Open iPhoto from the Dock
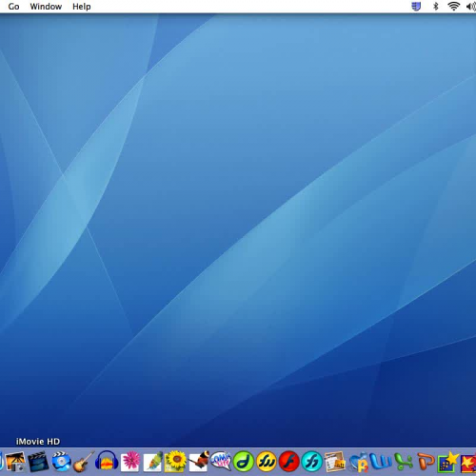The width and height of the screenshot is (476, 476). [15, 462]
